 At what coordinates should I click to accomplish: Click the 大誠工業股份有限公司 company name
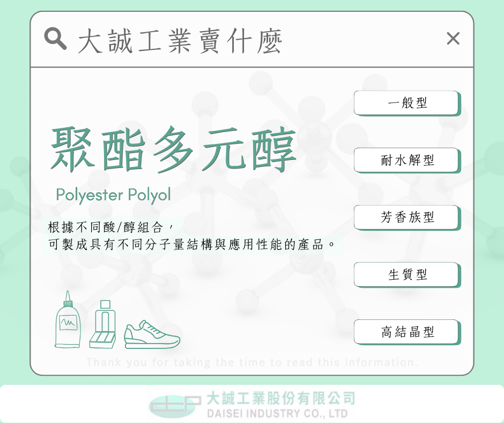coord(281,398)
